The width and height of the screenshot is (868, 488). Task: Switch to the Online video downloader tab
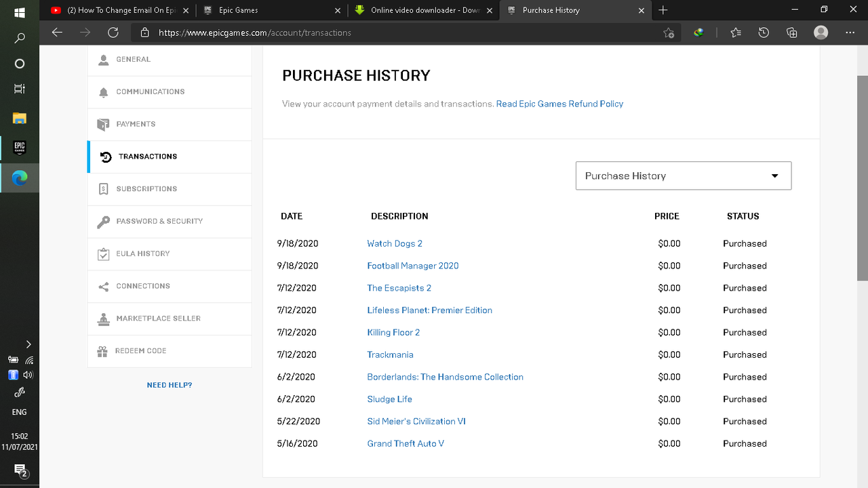424,10
